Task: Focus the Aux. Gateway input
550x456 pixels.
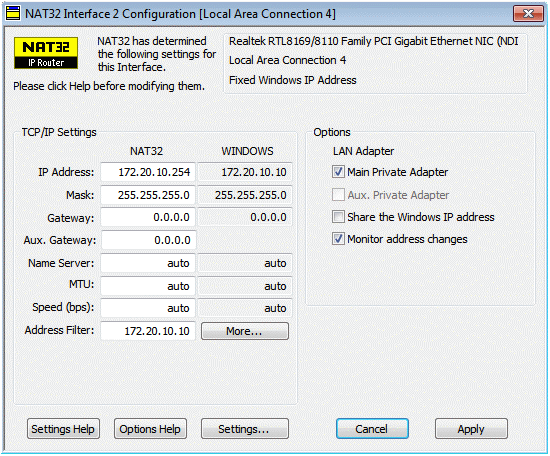Action: pos(148,240)
